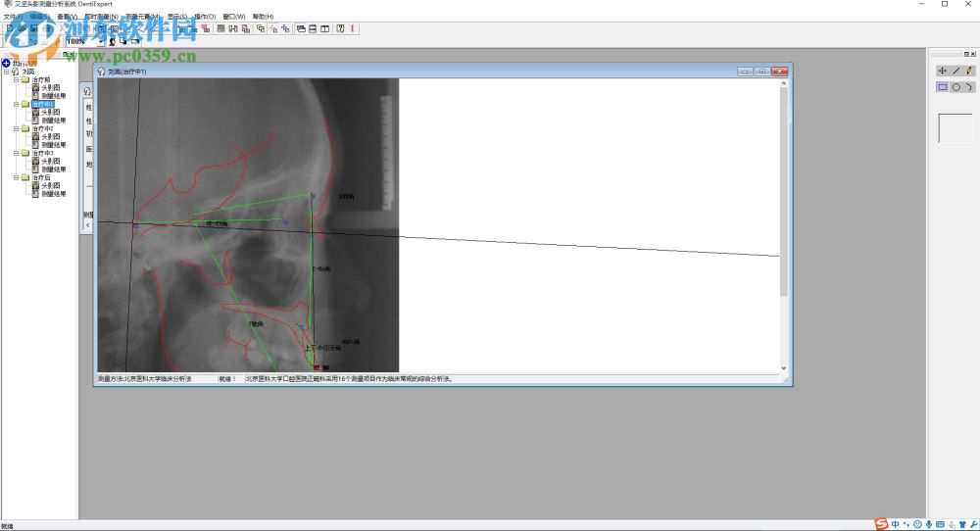Viewport: 980px width, 531px height.
Task: Maximize the 刘茜(治疗中1) child window
Action: click(x=761, y=72)
